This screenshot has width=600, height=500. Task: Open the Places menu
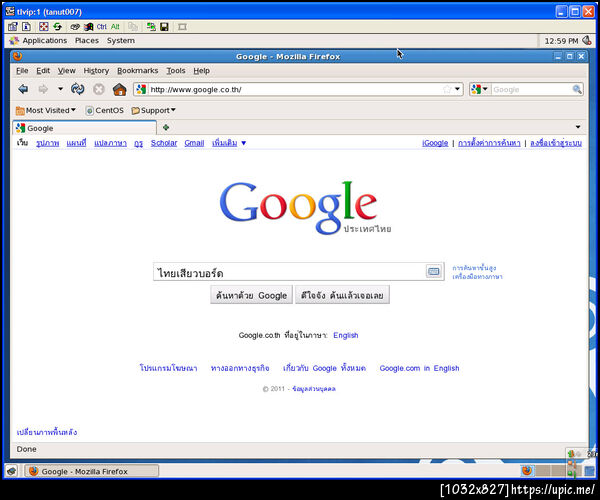point(87,41)
